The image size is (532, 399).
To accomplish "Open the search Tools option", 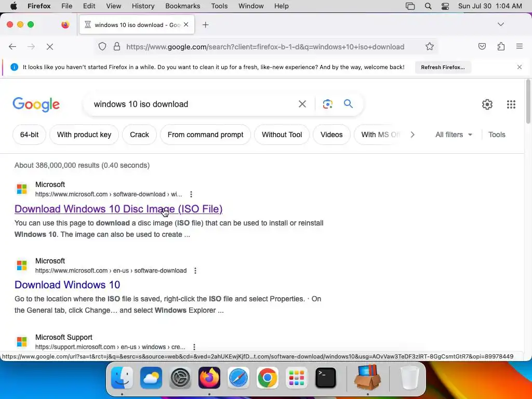I will (x=497, y=135).
